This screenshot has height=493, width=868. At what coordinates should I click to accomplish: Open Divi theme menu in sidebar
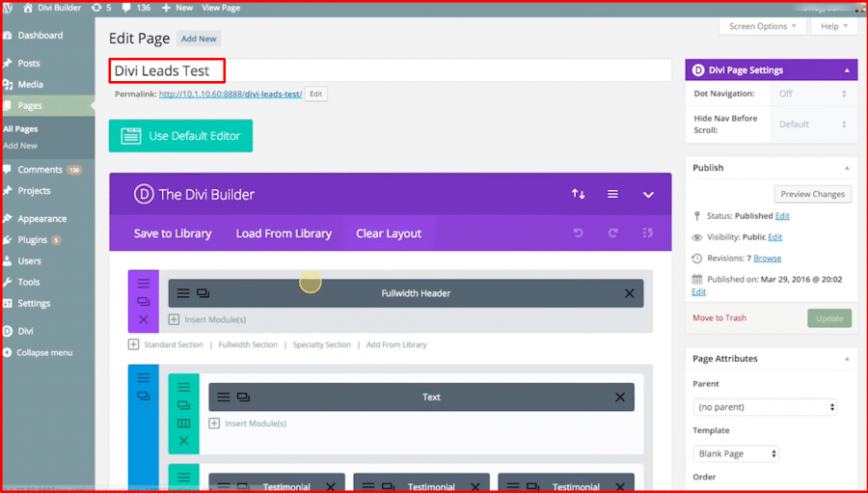point(25,331)
